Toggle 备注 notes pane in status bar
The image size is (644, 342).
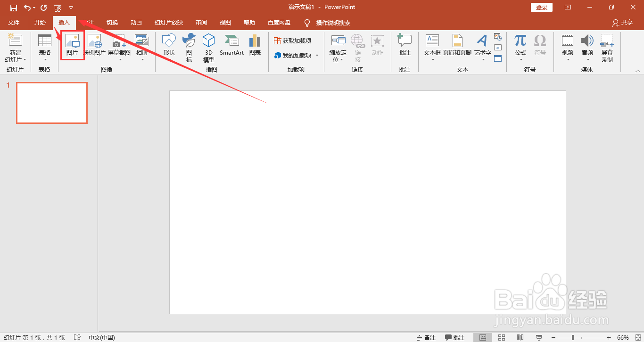point(426,337)
